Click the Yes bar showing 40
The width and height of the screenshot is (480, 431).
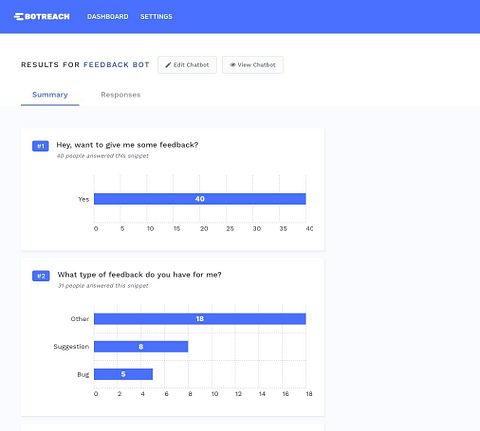coord(200,199)
